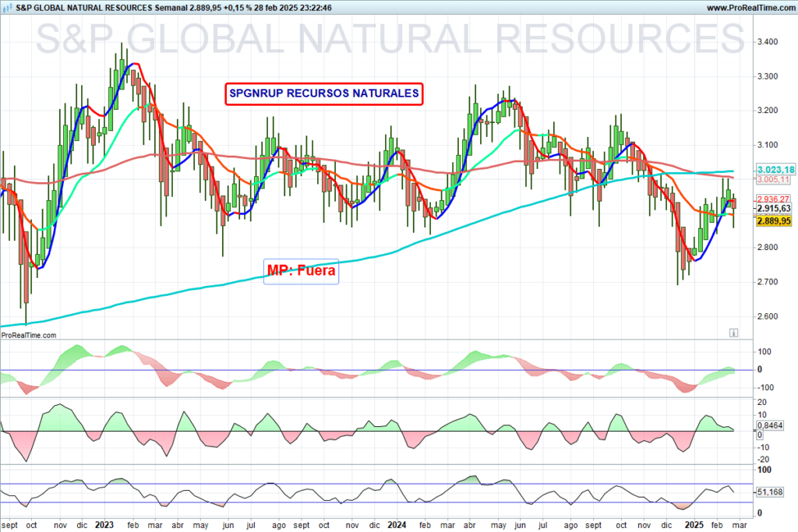
Task: Click the 2.600 price axis label
Action: pyautogui.click(x=768, y=316)
